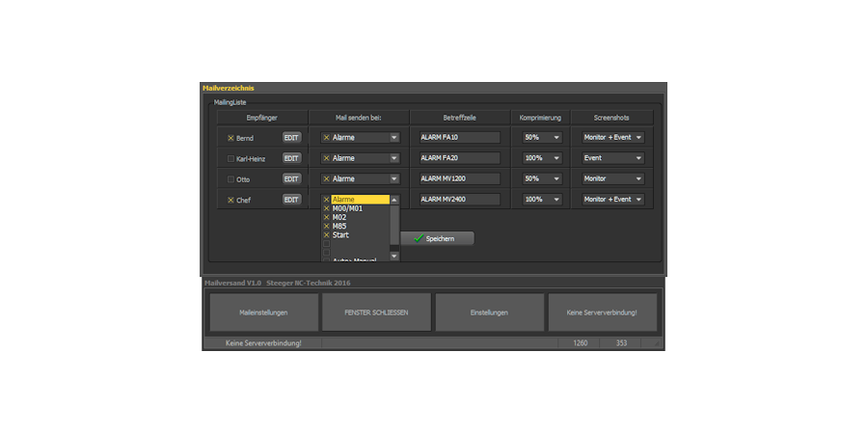Click the Screenshots column header
Viewport: 868px width, 434px height.
pos(611,118)
